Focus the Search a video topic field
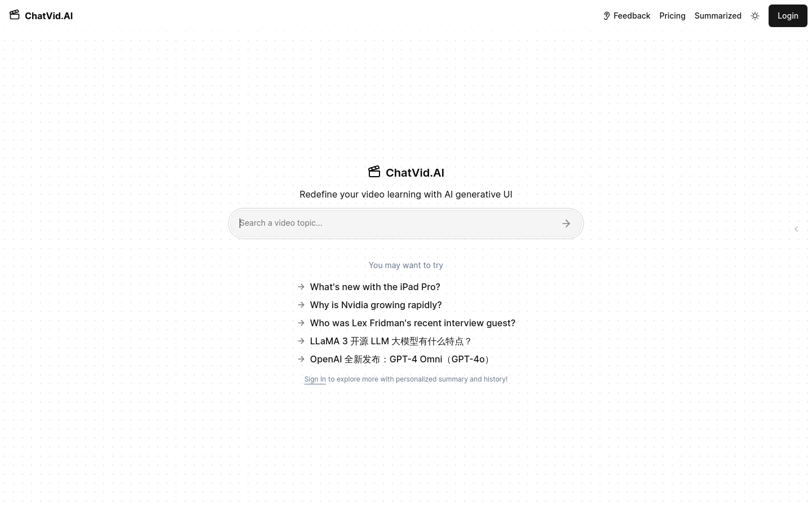 395,223
